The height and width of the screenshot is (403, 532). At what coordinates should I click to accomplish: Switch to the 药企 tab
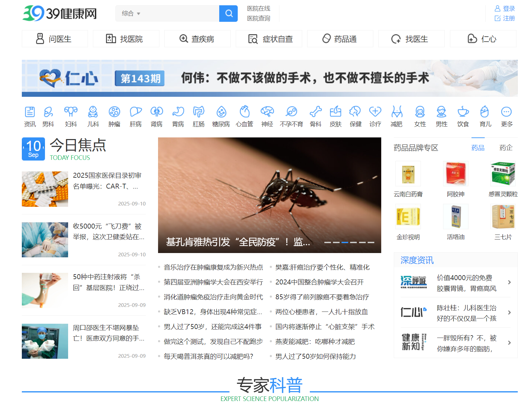click(506, 148)
